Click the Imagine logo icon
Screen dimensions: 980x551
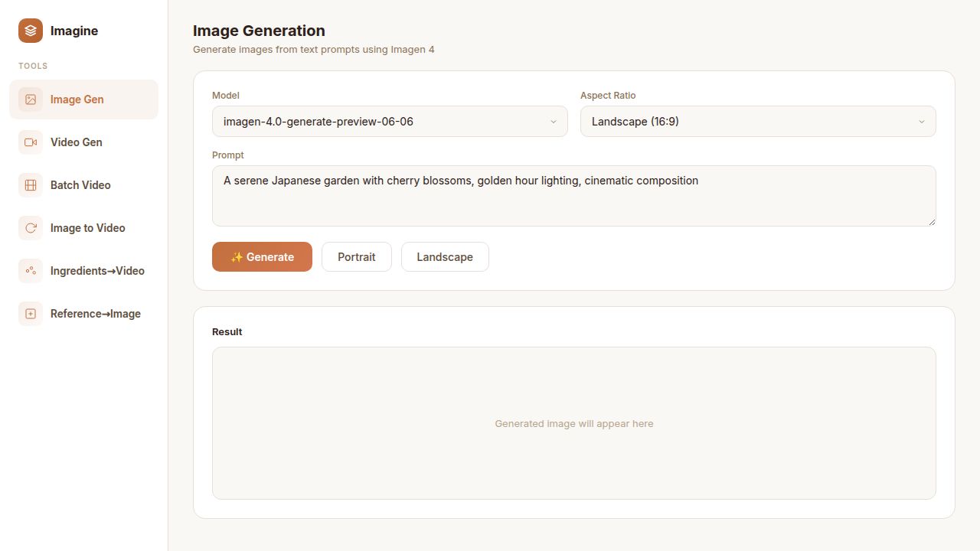29,31
